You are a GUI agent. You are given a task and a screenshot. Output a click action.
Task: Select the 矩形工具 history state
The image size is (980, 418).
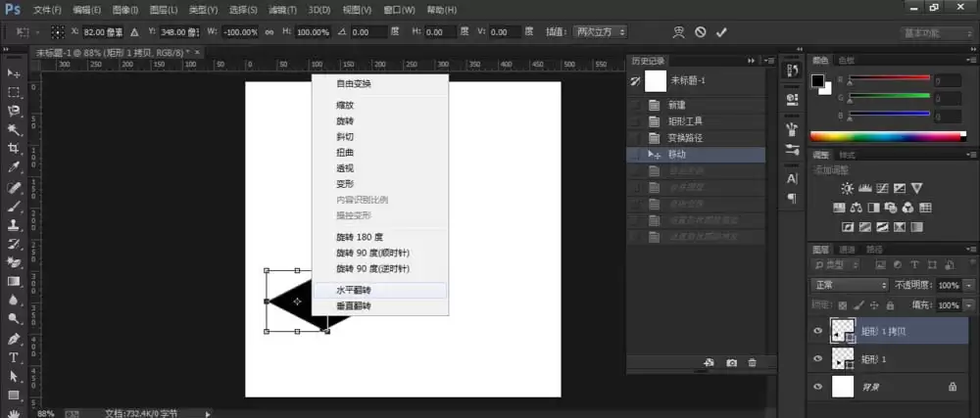click(x=696, y=121)
